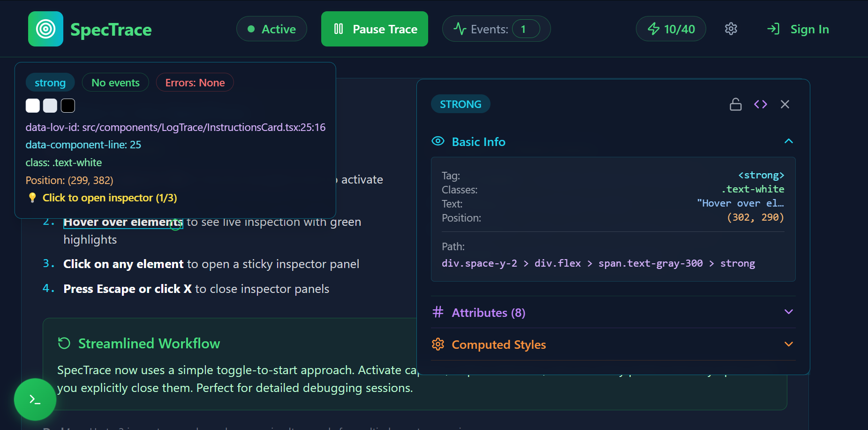Click 'div.flex' in the path breadcrumb
The height and width of the screenshot is (430, 868).
click(x=558, y=263)
